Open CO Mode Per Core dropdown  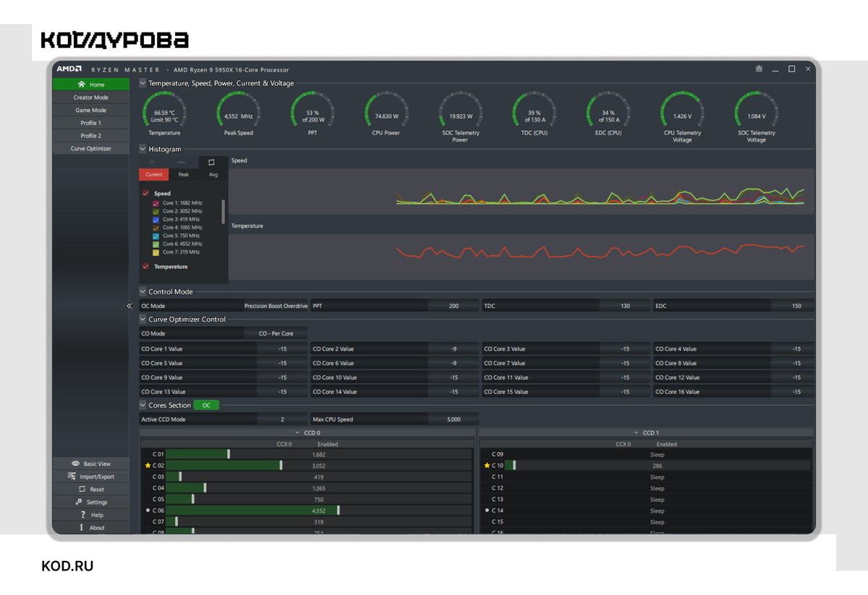pos(276,334)
